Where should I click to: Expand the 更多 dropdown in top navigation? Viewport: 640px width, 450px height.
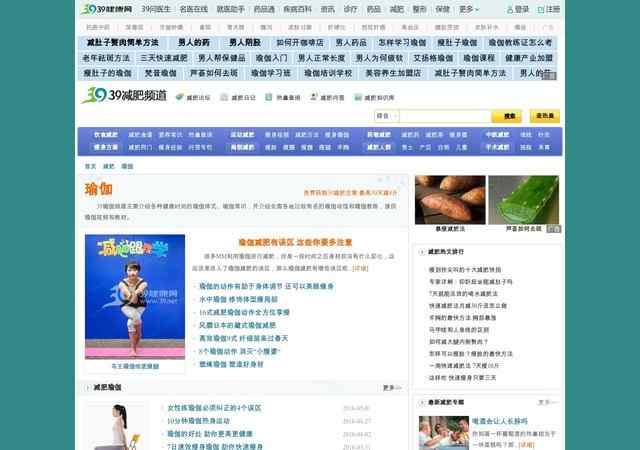click(470, 9)
